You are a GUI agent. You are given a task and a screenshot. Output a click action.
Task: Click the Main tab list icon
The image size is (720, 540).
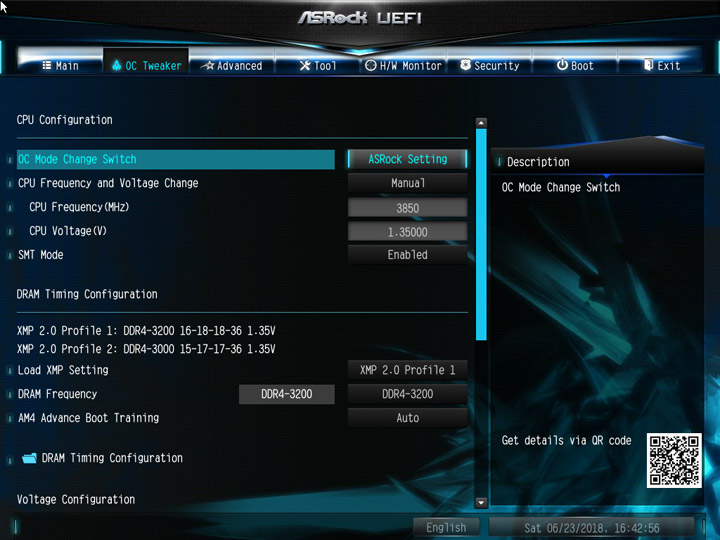[x=46, y=65]
